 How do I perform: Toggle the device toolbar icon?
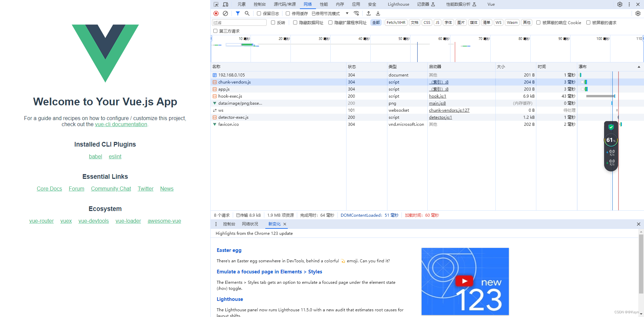coord(226,4)
